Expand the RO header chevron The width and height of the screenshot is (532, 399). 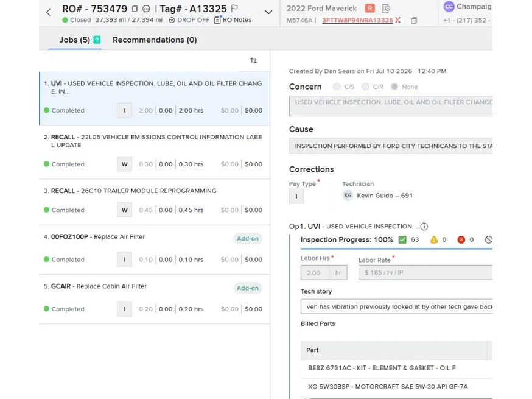268,12
